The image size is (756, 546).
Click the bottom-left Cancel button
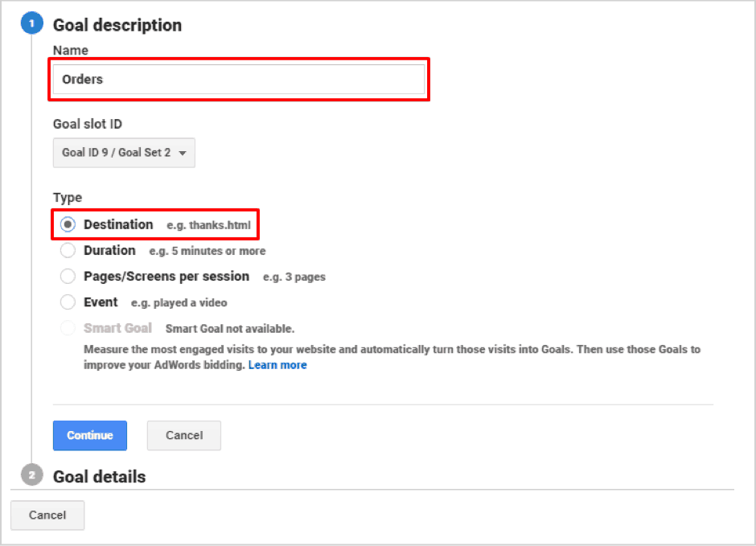pyautogui.click(x=47, y=515)
